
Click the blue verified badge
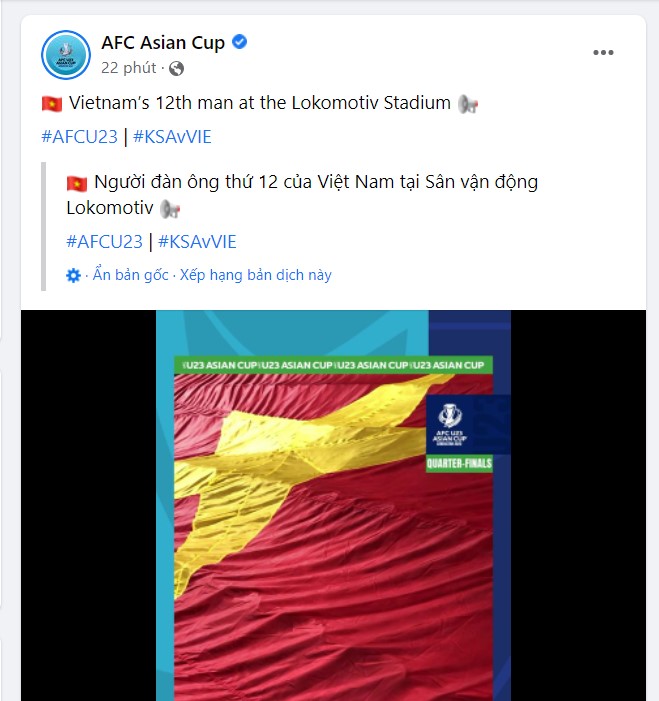coord(240,42)
